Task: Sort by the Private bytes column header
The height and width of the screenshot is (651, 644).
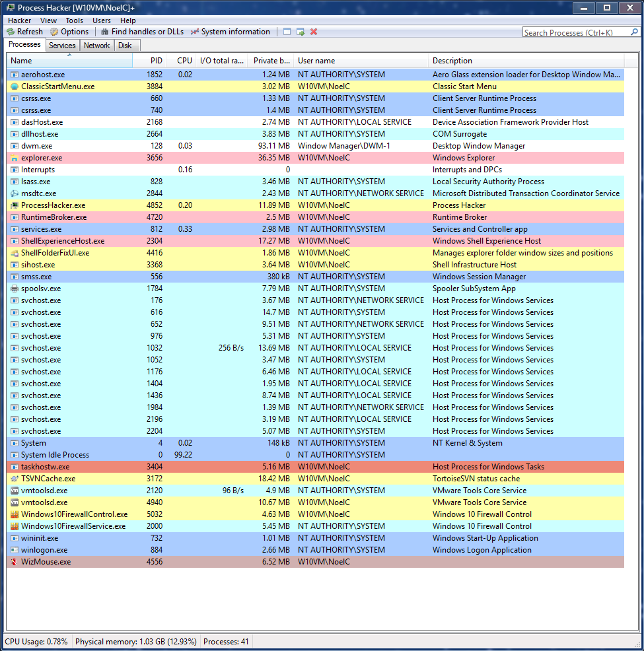Action: (271, 61)
